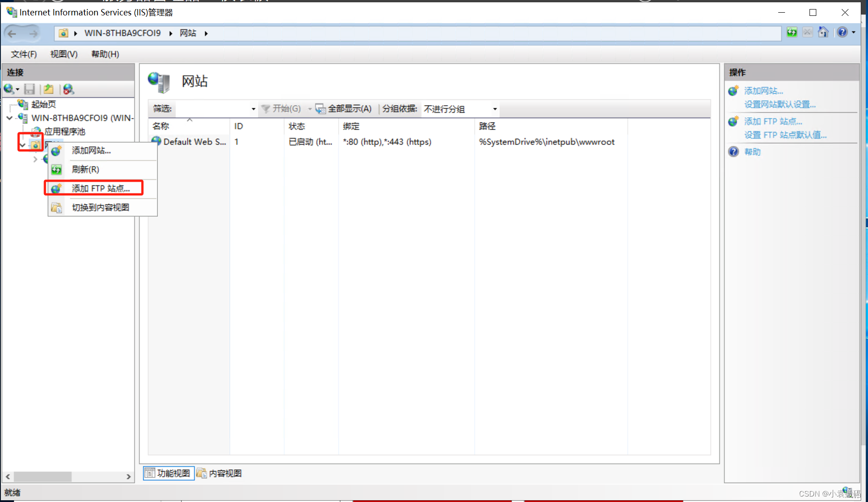Image resolution: width=868 pixels, height=502 pixels.
Task: Click the Home icon in address bar
Action: [x=823, y=32]
